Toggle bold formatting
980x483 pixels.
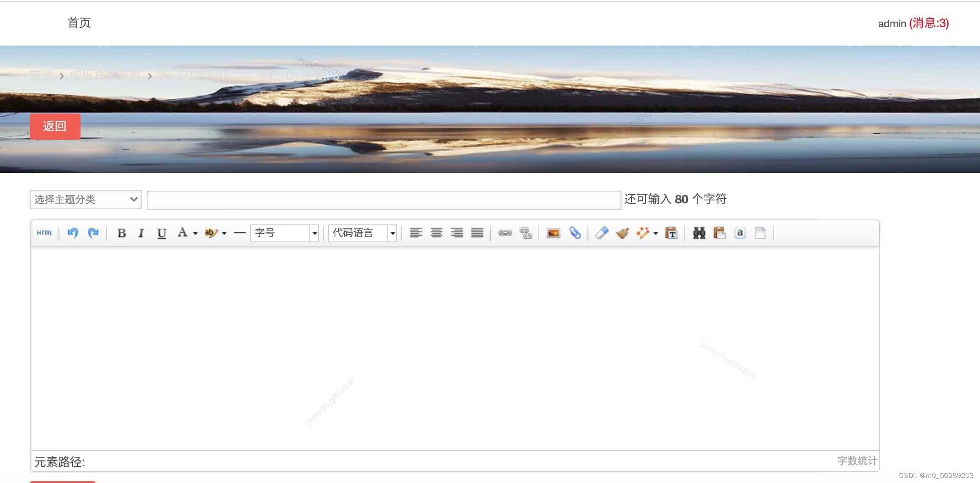click(x=121, y=233)
